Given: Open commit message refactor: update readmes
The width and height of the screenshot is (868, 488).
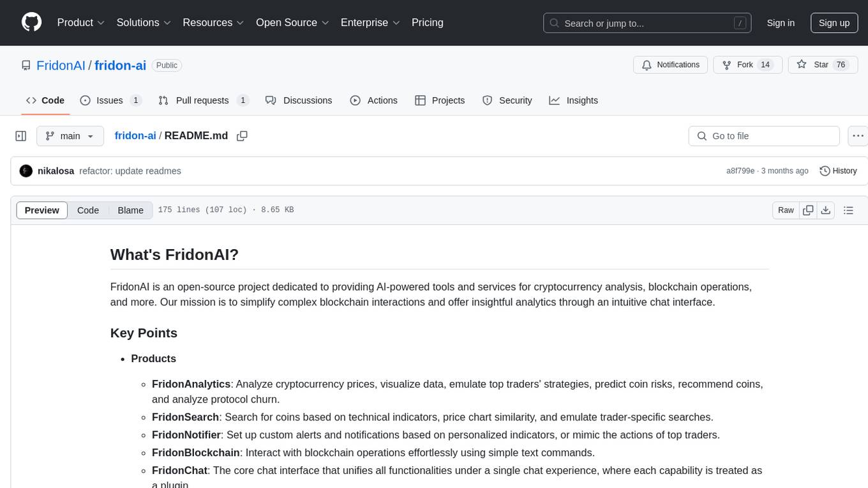Looking at the screenshot, I should point(130,171).
